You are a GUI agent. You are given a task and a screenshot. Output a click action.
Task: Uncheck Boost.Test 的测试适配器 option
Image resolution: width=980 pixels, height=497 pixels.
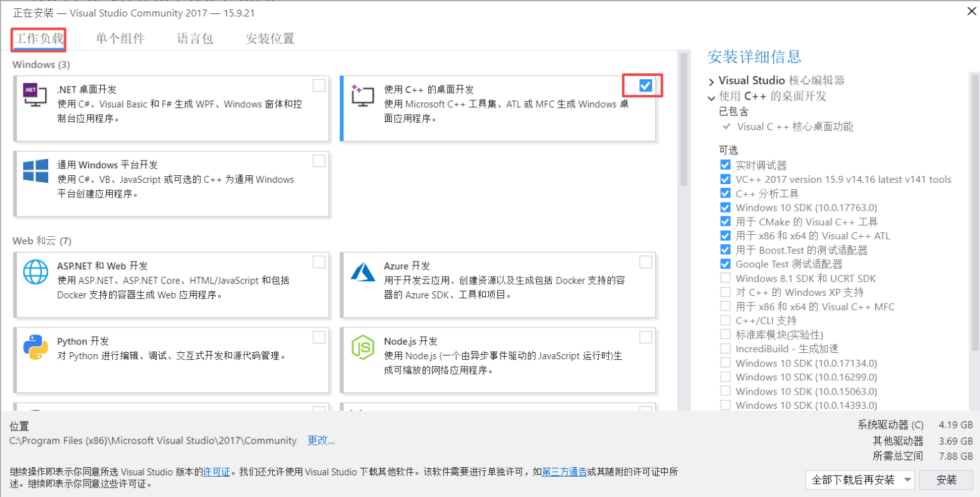click(725, 249)
